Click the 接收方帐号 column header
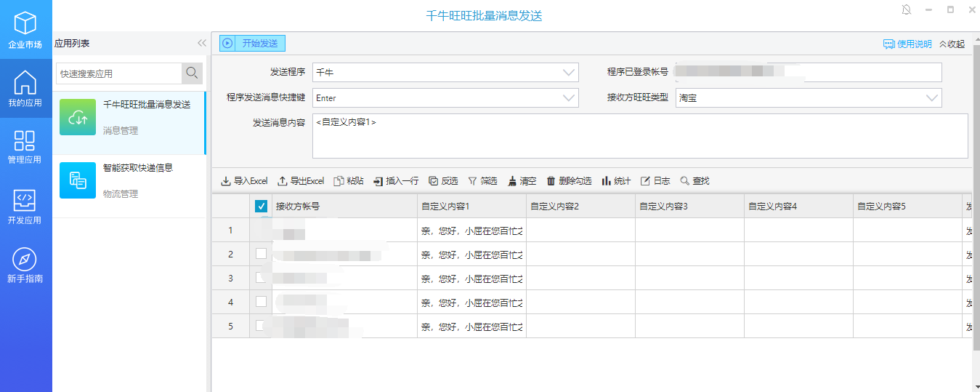 pyautogui.click(x=345, y=207)
